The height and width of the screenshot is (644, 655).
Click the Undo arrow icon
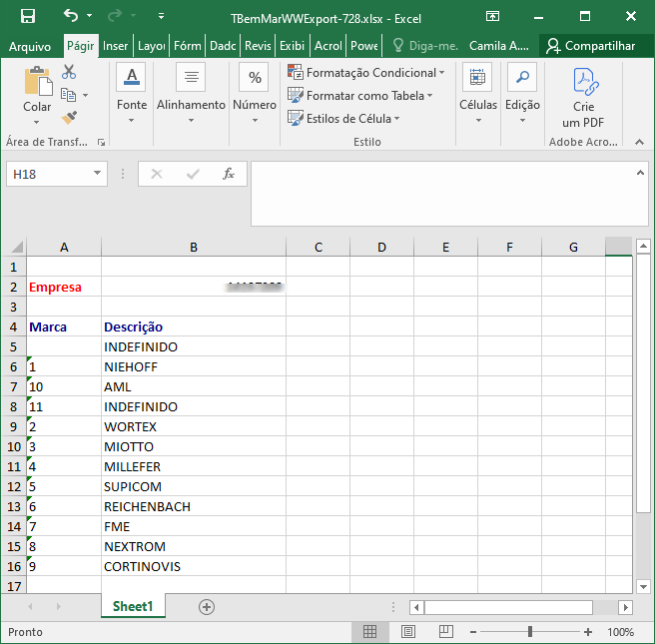coord(71,16)
